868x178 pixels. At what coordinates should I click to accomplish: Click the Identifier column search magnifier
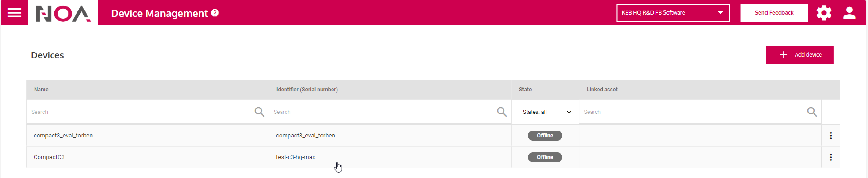[x=501, y=112]
